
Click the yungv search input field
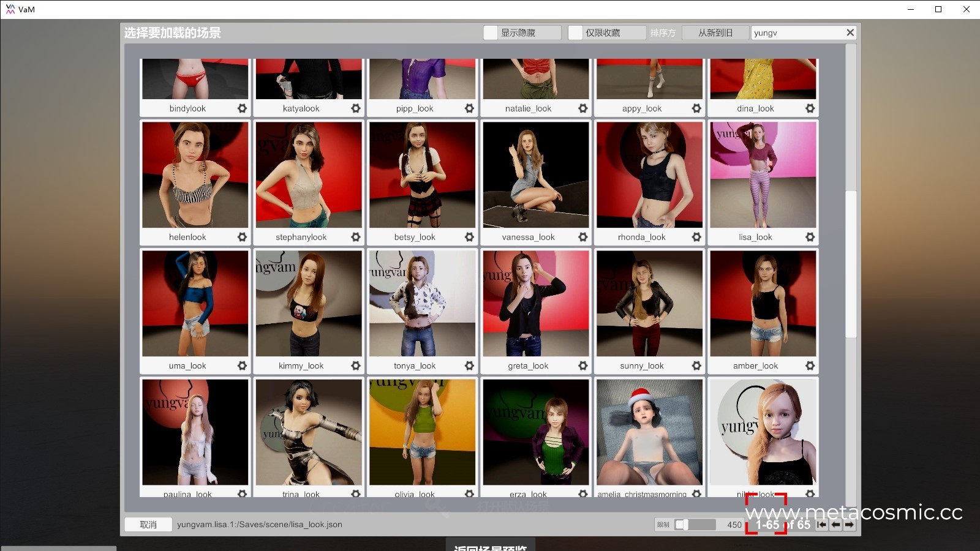point(798,32)
